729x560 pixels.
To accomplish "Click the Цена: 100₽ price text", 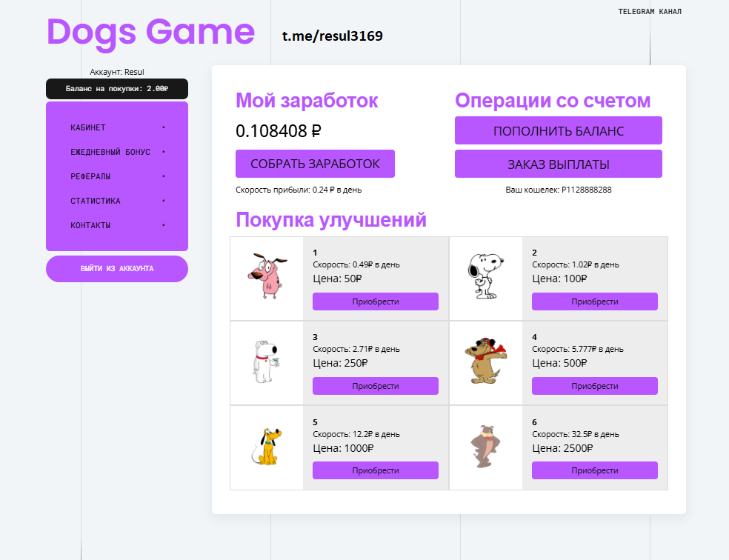I will [x=560, y=279].
